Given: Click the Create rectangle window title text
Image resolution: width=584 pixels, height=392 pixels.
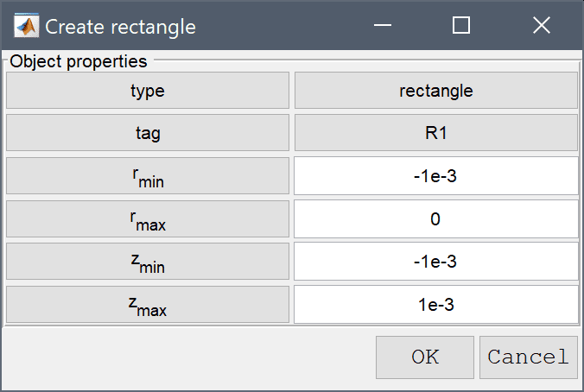Looking at the screenshot, I should 120,27.
